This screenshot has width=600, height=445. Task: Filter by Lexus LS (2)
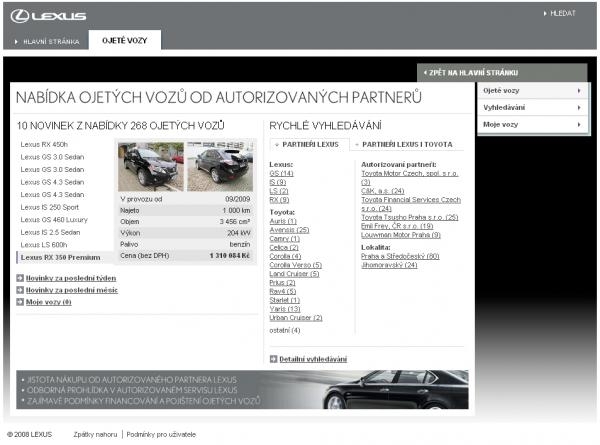coord(279,191)
